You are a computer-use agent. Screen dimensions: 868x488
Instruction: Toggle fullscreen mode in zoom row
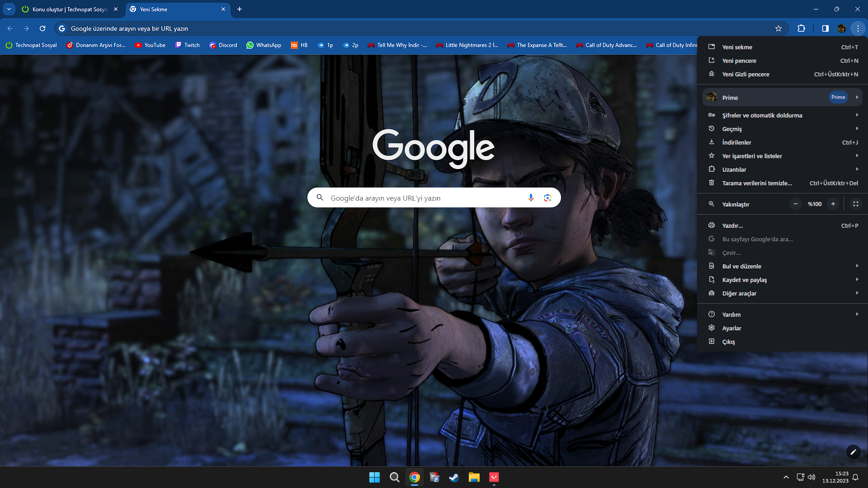coord(855,204)
